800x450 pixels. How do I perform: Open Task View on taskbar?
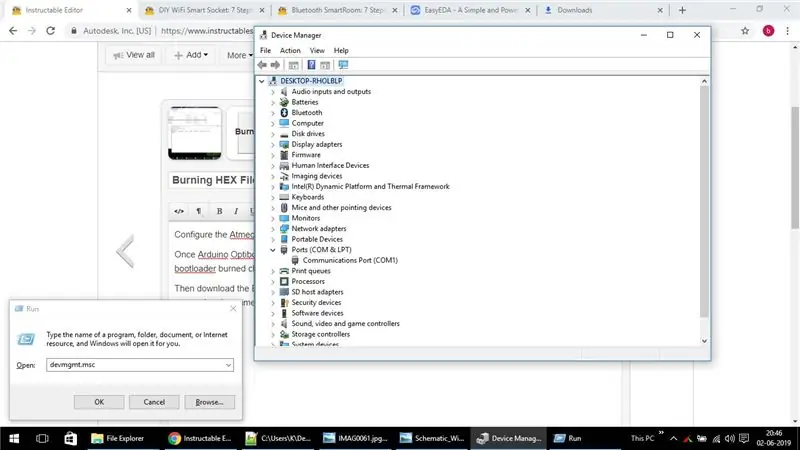coord(42,438)
